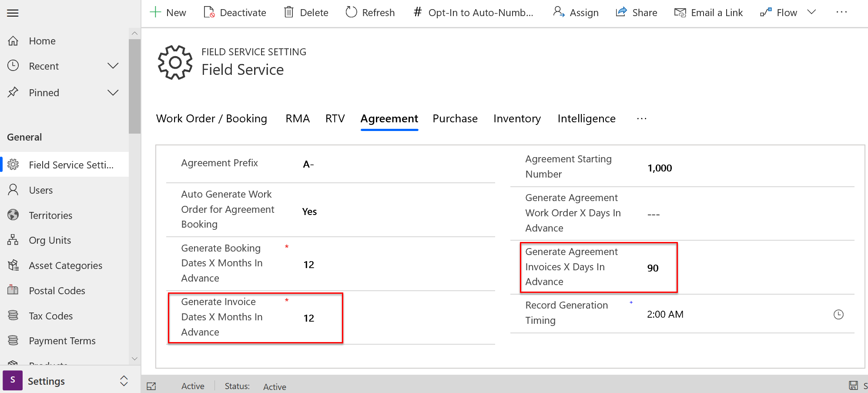
Task: Click the Generate Agreement Work Order days field
Action: coord(654,214)
